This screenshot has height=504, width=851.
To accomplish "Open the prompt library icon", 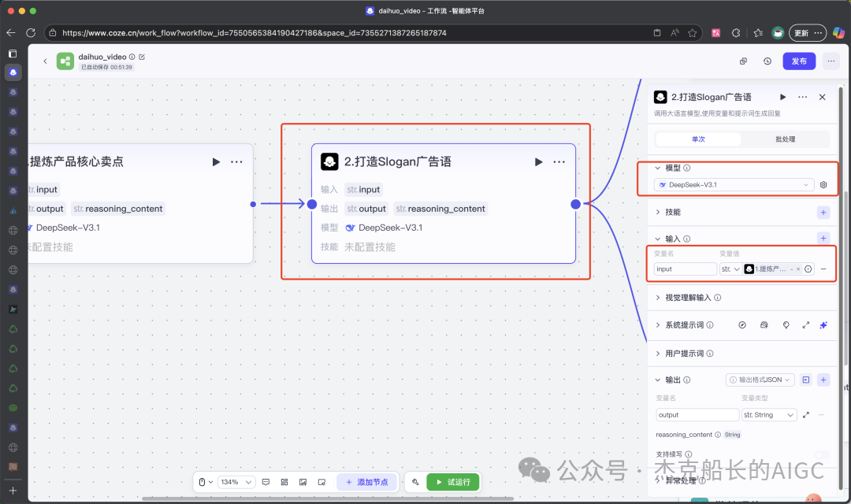I will (764, 325).
